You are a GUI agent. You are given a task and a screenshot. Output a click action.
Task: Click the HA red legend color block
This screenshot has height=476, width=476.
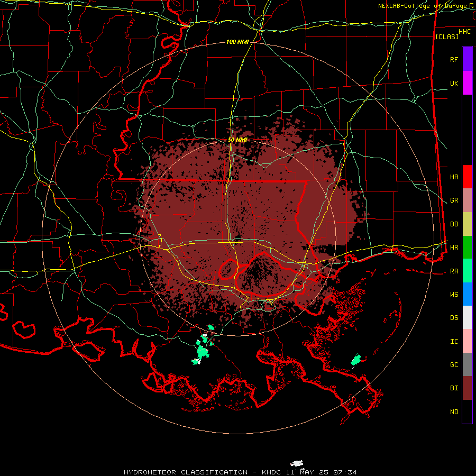pos(467,177)
